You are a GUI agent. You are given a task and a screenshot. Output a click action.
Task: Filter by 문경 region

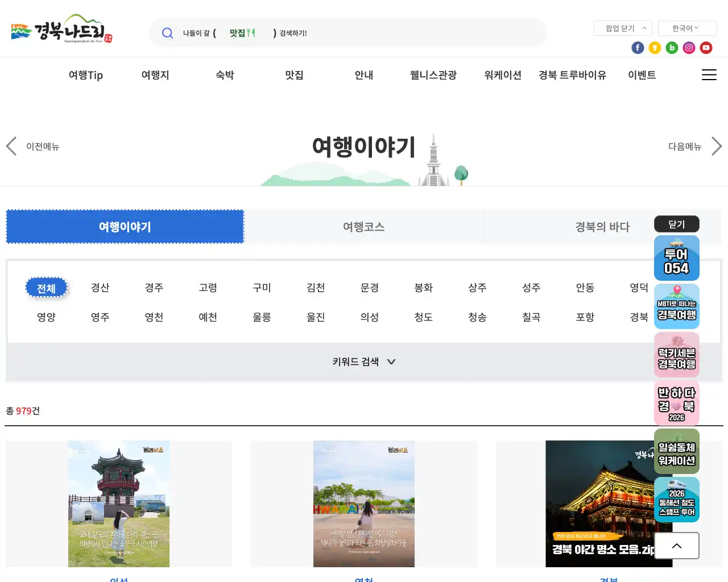pos(370,288)
